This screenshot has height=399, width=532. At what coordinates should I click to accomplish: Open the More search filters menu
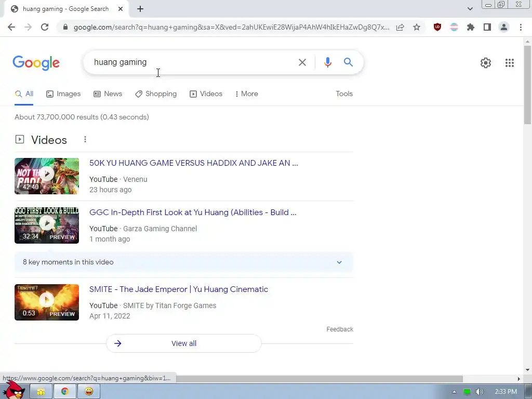click(247, 94)
